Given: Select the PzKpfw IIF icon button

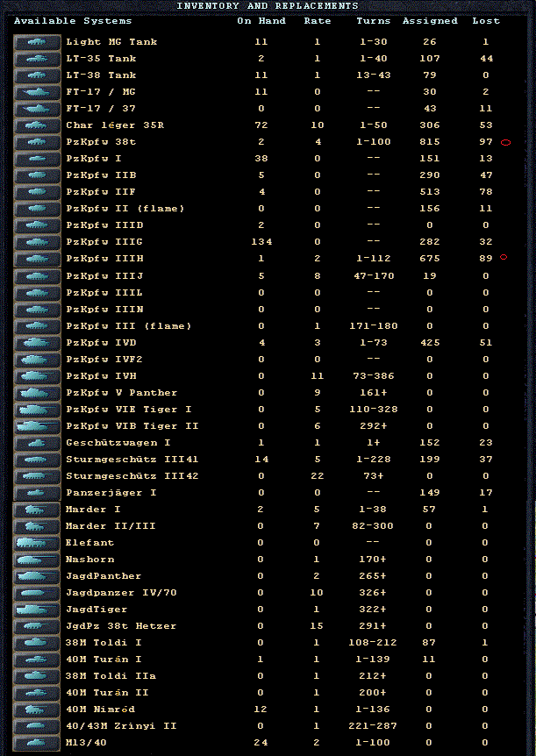Looking at the screenshot, I should [x=38, y=192].
